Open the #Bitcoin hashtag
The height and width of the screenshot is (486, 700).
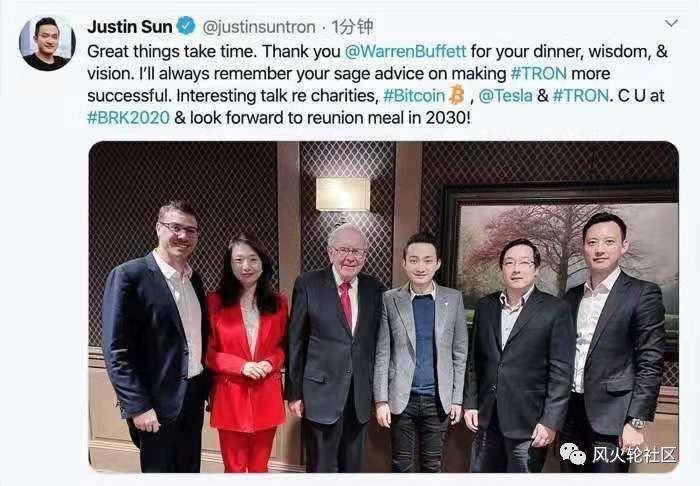click(414, 96)
